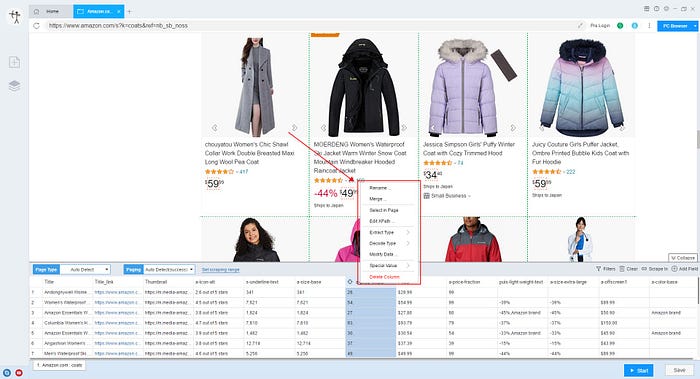Image resolution: width=700 pixels, height=379 pixels.
Task: Click the blue round icon in toolbar
Action: click(634, 26)
